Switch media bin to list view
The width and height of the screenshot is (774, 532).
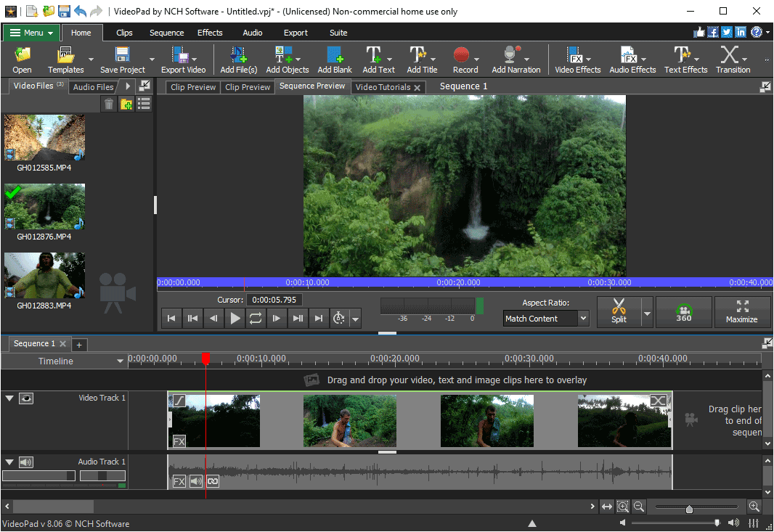(144, 104)
